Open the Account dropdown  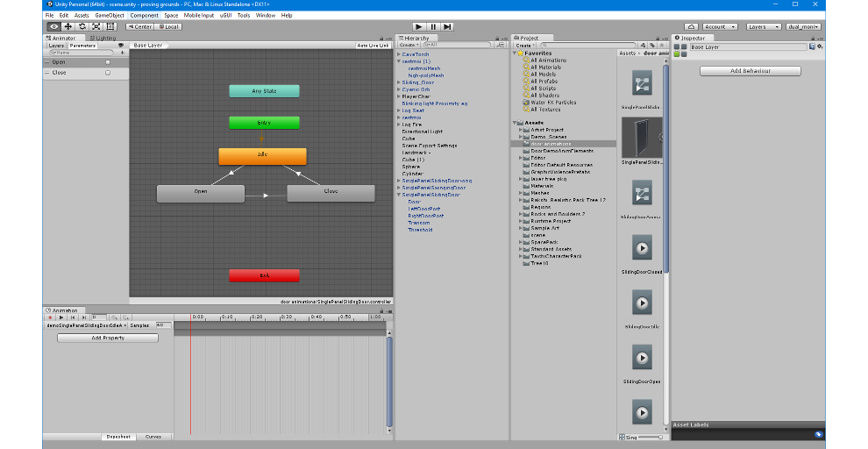click(x=720, y=26)
